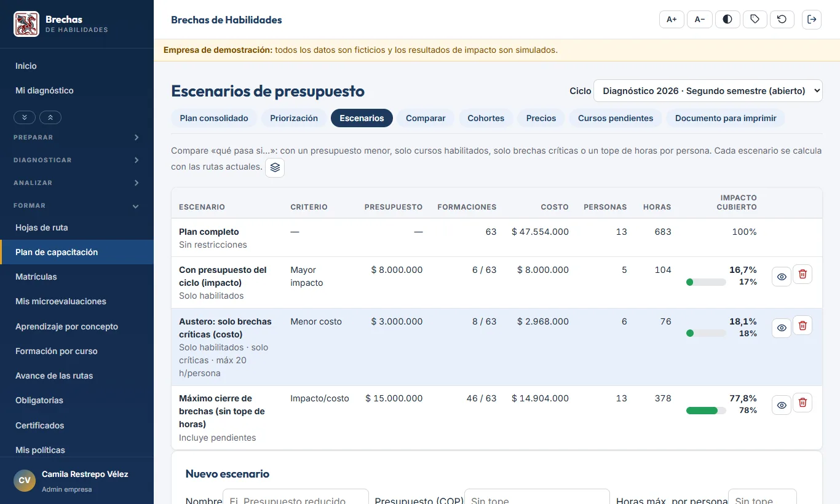Click the layers icon after description text
The width and height of the screenshot is (840, 504).
click(275, 167)
